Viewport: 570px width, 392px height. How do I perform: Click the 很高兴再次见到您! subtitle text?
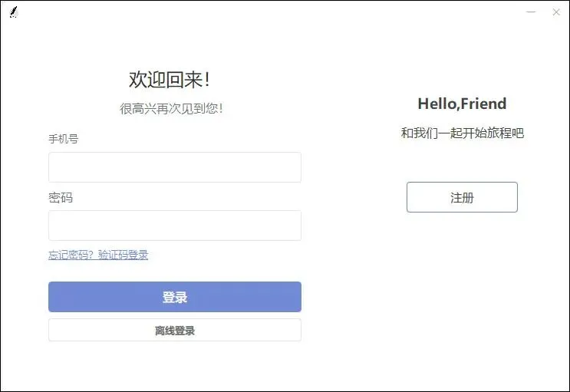(x=171, y=109)
